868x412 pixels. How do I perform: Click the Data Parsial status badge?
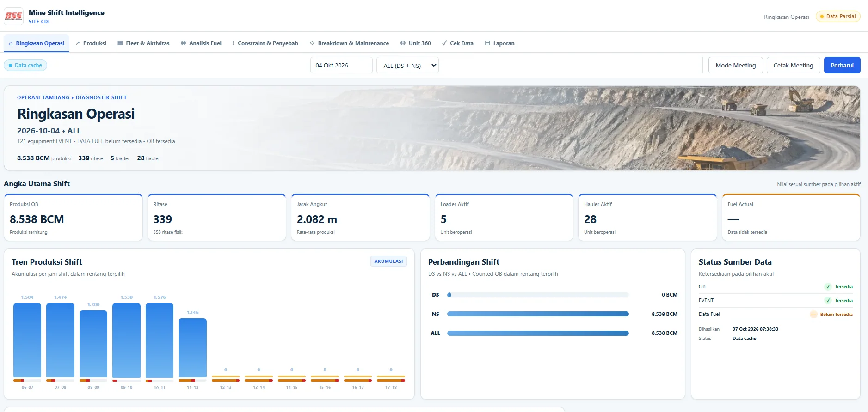(838, 16)
